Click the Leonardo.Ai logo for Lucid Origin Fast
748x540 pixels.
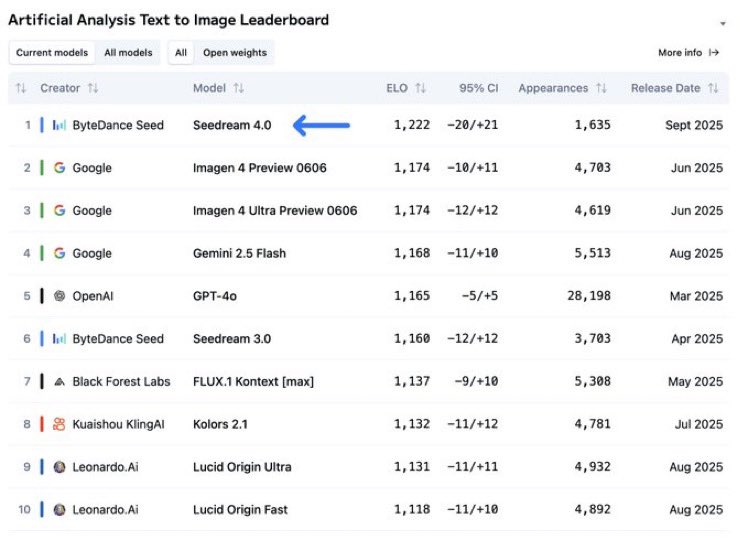[59, 509]
